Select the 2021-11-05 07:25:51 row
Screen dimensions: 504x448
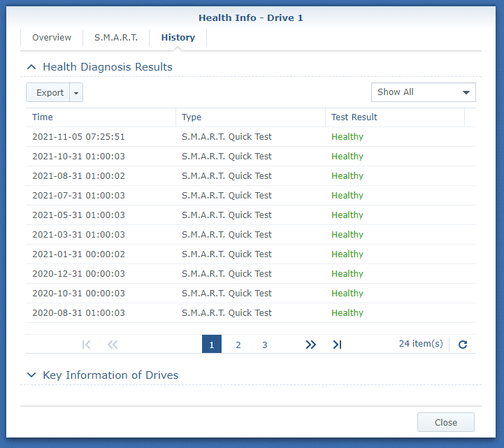tap(251, 137)
